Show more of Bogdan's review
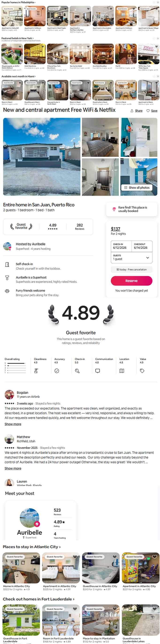 tap(13, 424)
